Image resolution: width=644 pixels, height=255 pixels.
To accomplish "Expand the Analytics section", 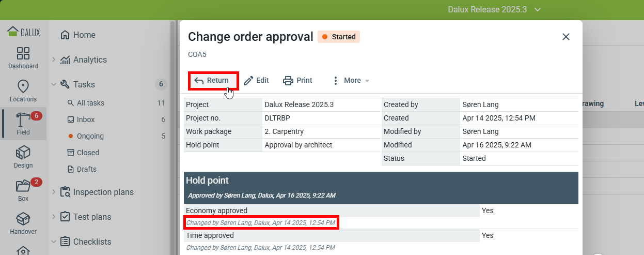I will tap(54, 59).
